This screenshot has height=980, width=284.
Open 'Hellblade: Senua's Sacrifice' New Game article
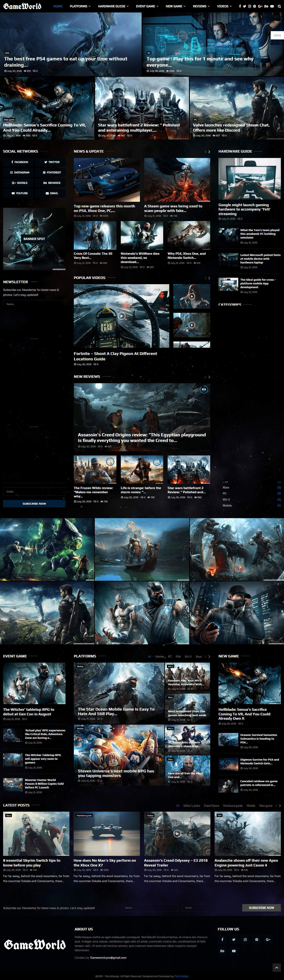point(244,714)
